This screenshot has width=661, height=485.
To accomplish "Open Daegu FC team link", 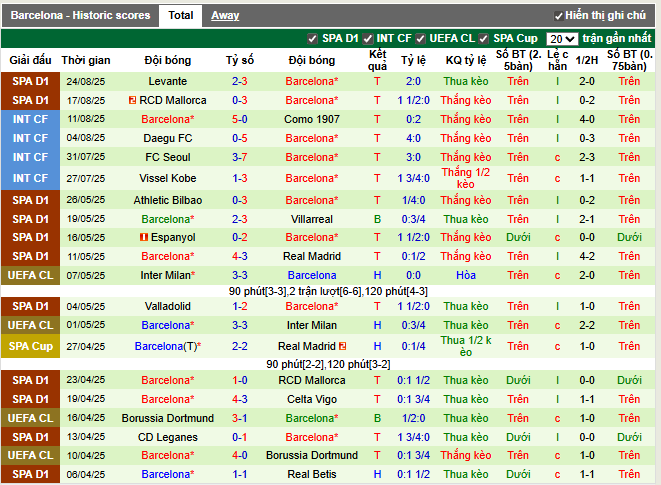I will coord(168,138).
